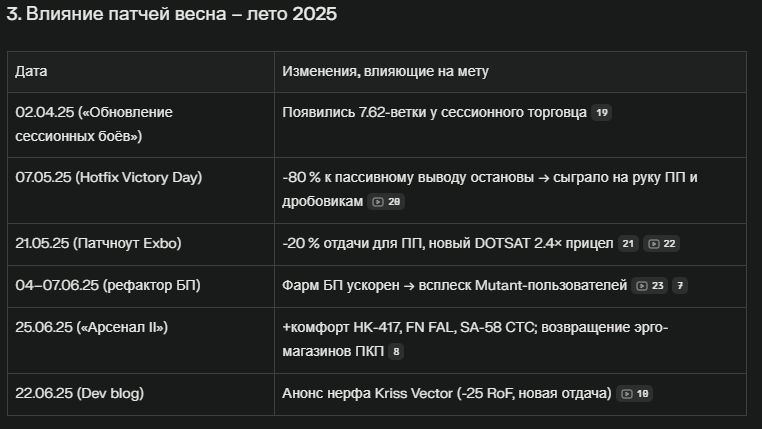Select the 07.05.25 Hotfix Victory Day cell
The width and height of the screenshot is (762, 429).
[141, 190]
